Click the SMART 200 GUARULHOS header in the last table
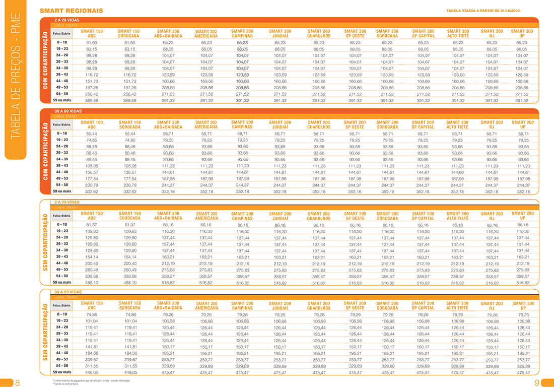Screen dimensions: 554x392 [x=319, y=306]
